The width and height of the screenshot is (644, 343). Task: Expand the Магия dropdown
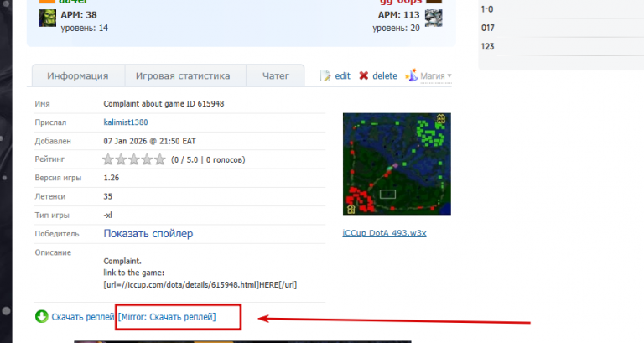[436, 76]
